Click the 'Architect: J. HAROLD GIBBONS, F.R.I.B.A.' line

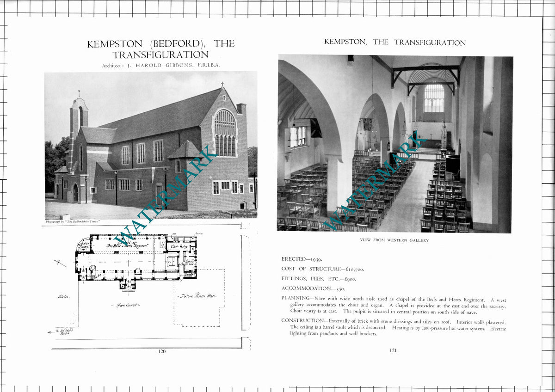(161, 66)
